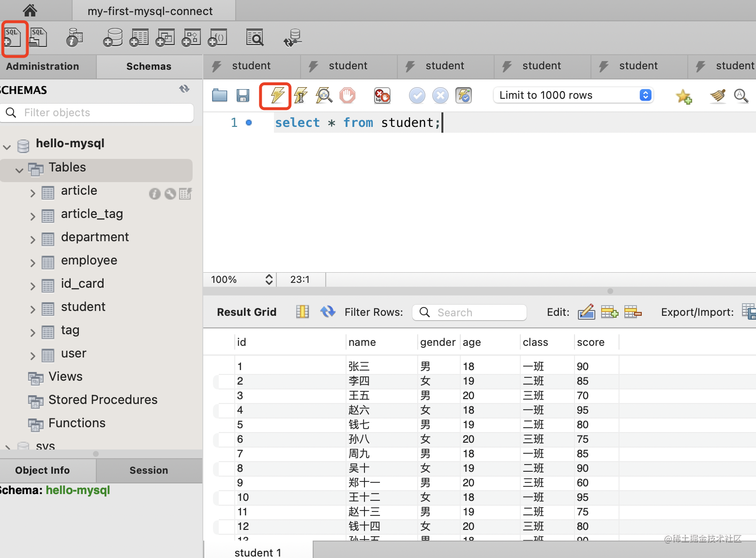Image resolution: width=756 pixels, height=558 pixels.
Task: Toggle the stop-on-error execution button
Action: coord(382,95)
